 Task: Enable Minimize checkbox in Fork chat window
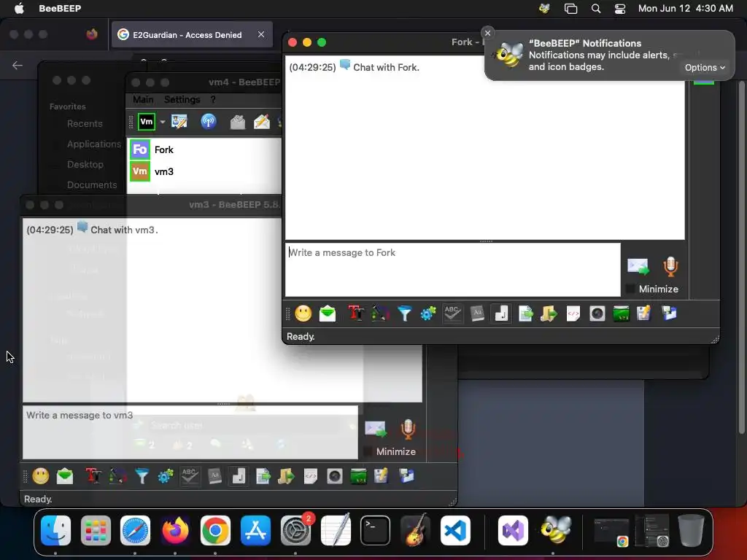pyautogui.click(x=630, y=289)
